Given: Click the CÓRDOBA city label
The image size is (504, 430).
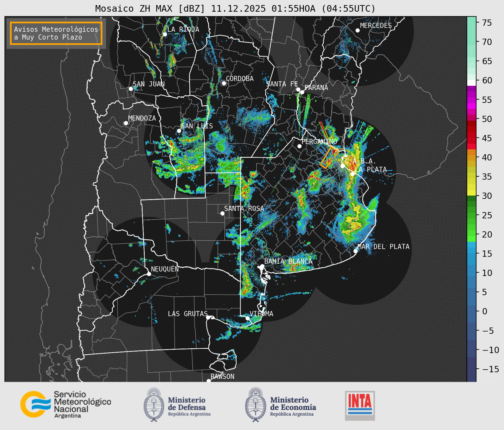Looking at the screenshot, I should (x=240, y=79).
